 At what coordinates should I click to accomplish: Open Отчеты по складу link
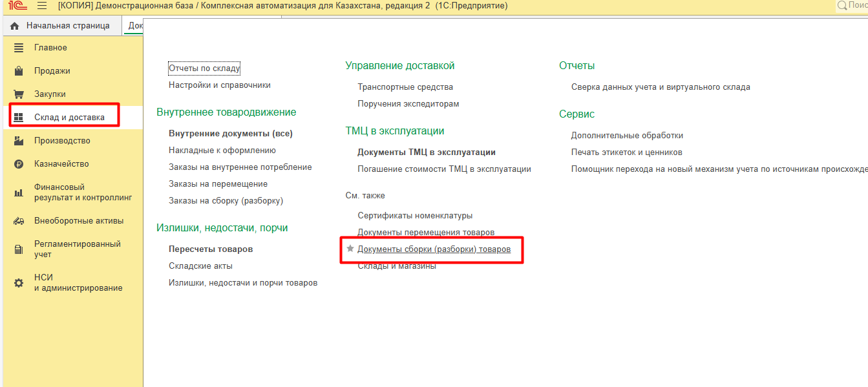point(204,68)
